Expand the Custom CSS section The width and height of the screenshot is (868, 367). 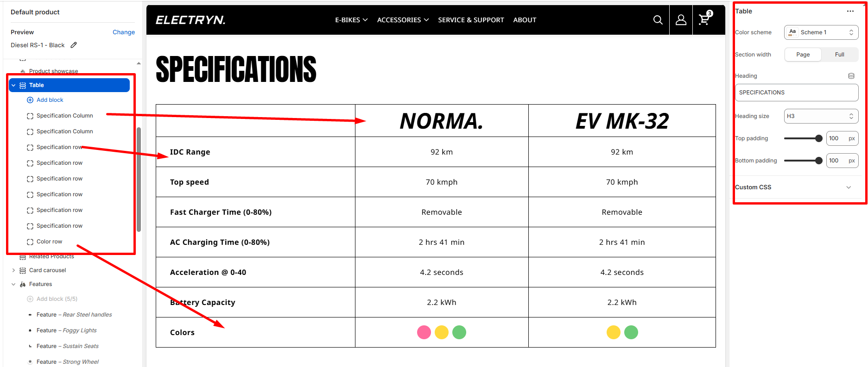(848, 187)
